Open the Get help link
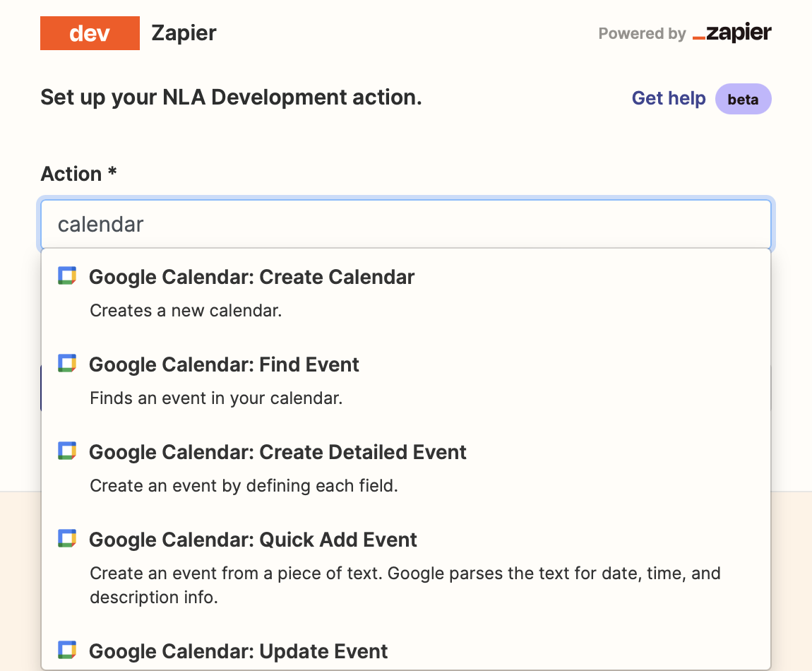 click(669, 98)
